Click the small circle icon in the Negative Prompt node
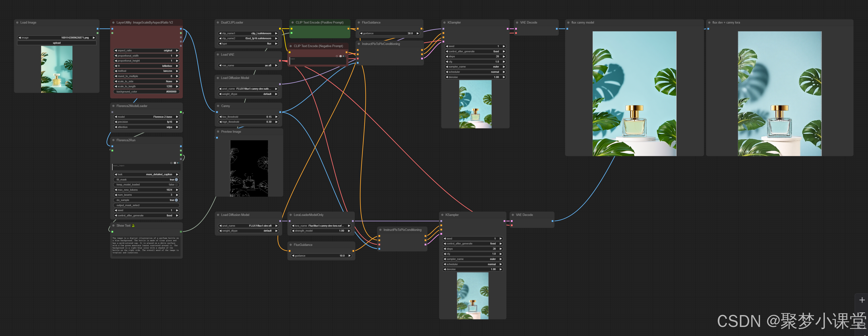The image size is (868, 336). tap(337, 56)
